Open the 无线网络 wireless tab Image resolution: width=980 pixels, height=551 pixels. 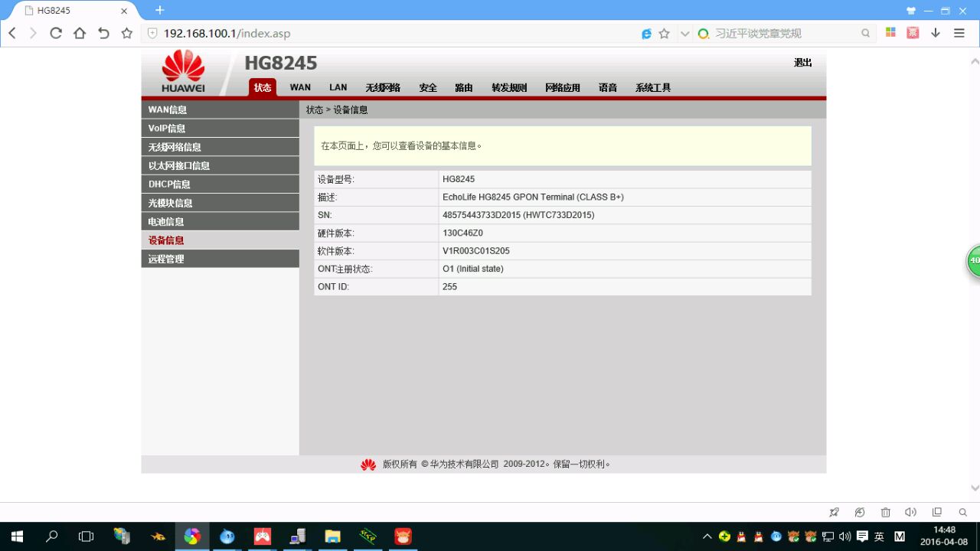click(x=383, y=88)
